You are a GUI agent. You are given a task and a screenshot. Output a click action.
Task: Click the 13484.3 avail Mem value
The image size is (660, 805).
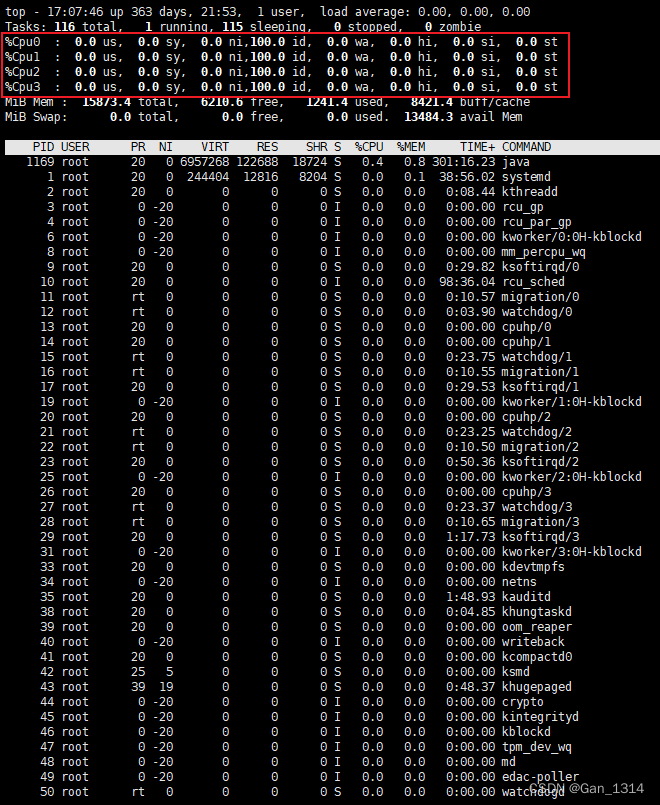[428, 117]
